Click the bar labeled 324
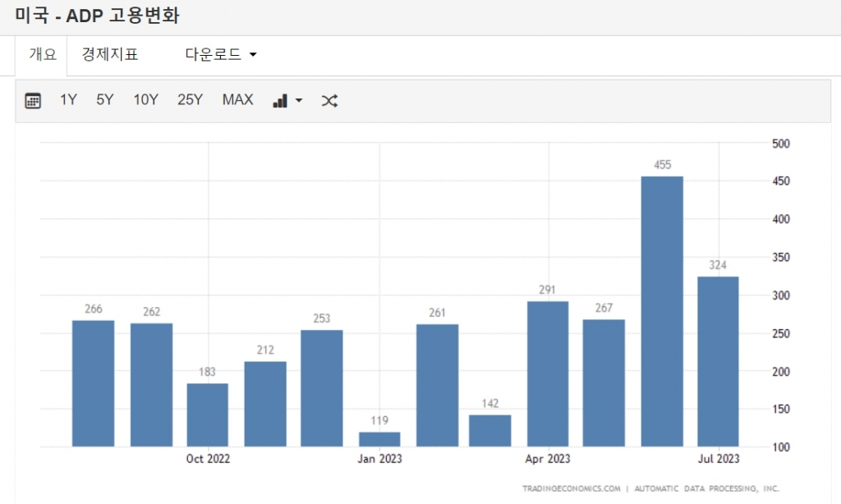The image size is (841, 504). (x=718, y=361)
